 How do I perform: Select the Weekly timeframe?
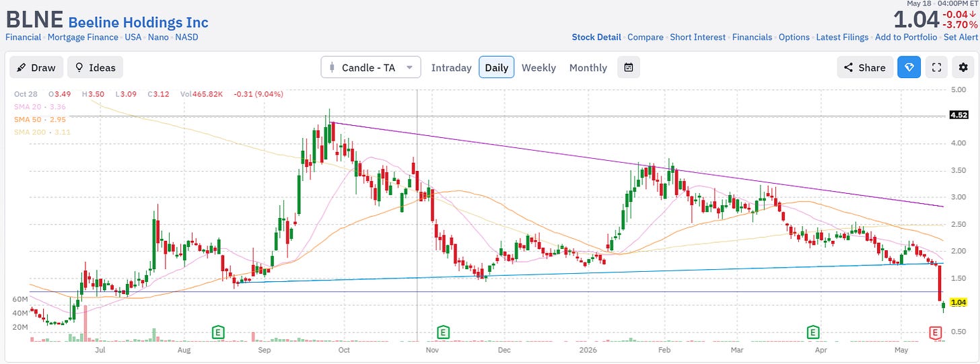(538, 67)
